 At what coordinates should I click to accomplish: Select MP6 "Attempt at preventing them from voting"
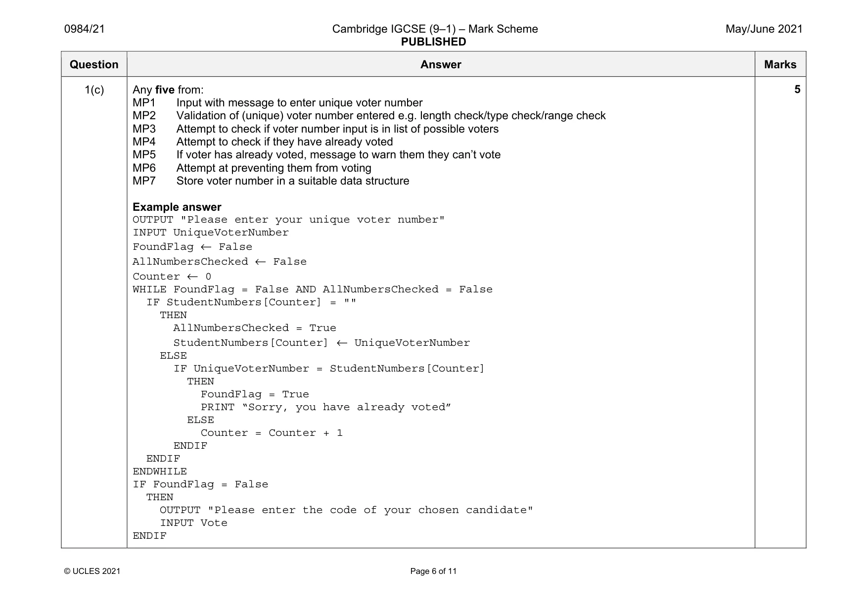click(252, 168)
